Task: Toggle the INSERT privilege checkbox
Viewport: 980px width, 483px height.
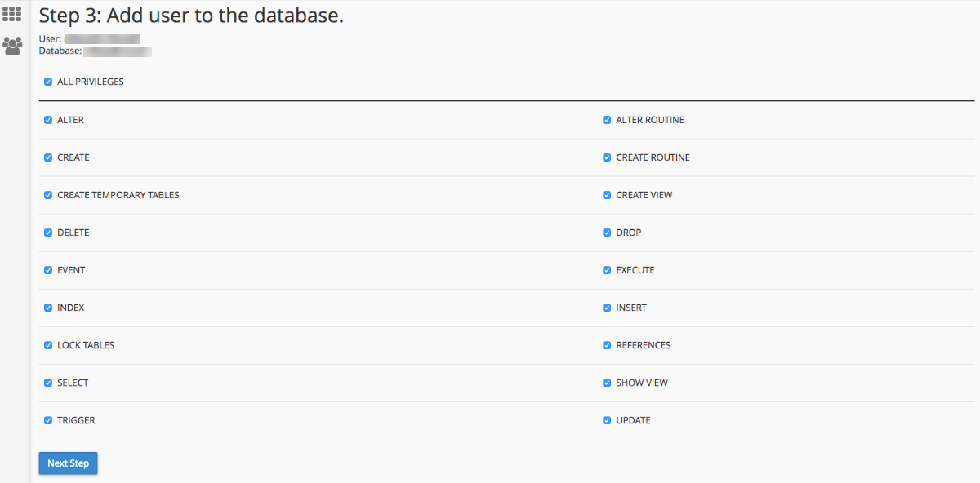Action: click(607, 308)
